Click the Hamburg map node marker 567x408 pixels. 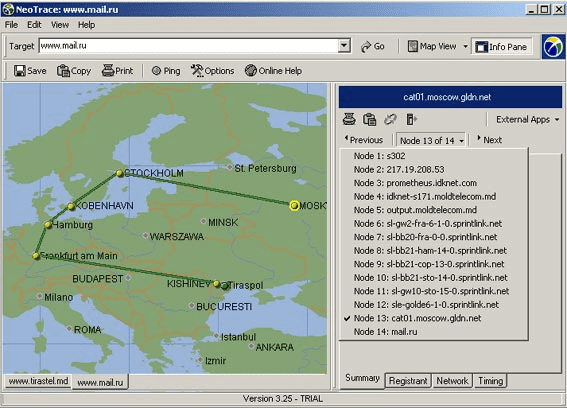coord(48,225)
